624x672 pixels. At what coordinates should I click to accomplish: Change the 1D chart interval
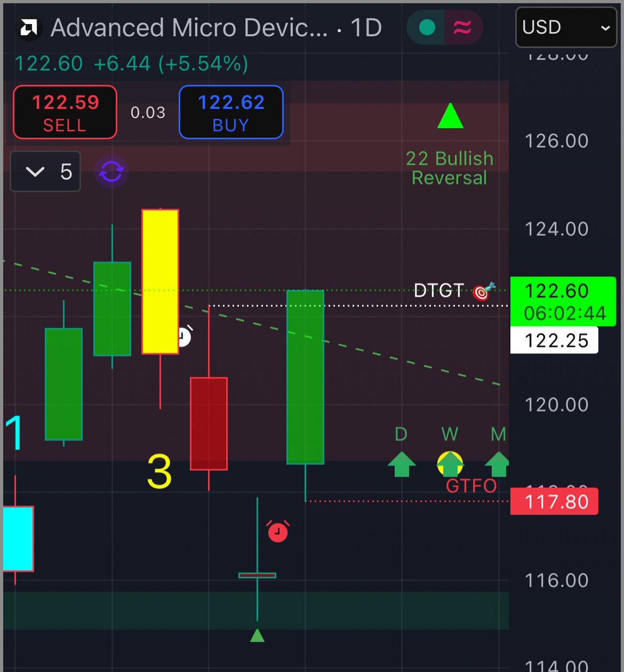coord(366,27)
